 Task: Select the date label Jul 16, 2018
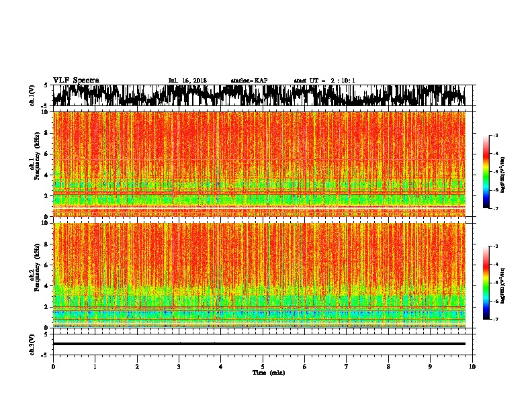tap(187, 81)
